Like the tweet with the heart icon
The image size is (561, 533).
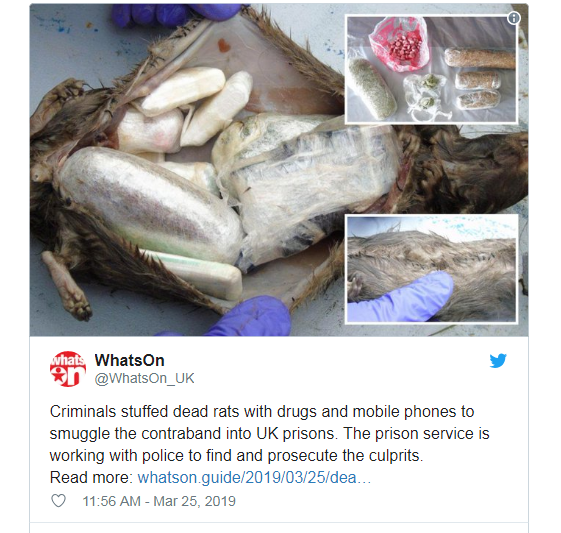(x=58, y=501)
